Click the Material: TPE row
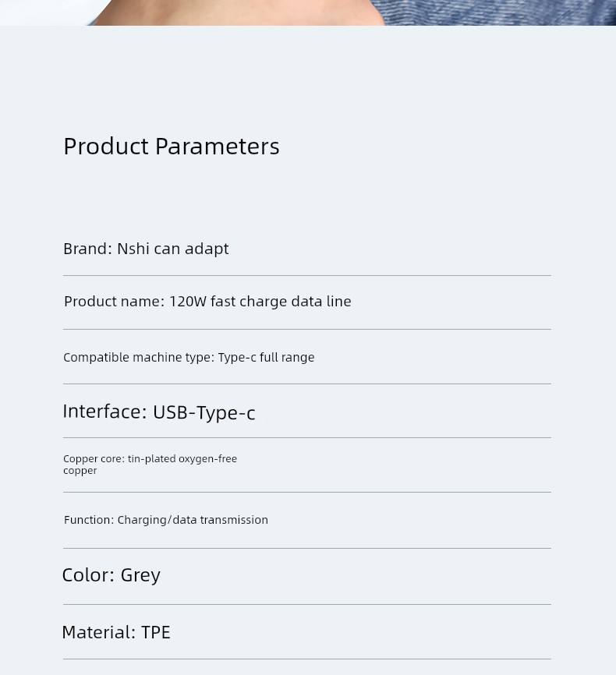The width and height of the screenshot is (616, 675). pos(116,632)
